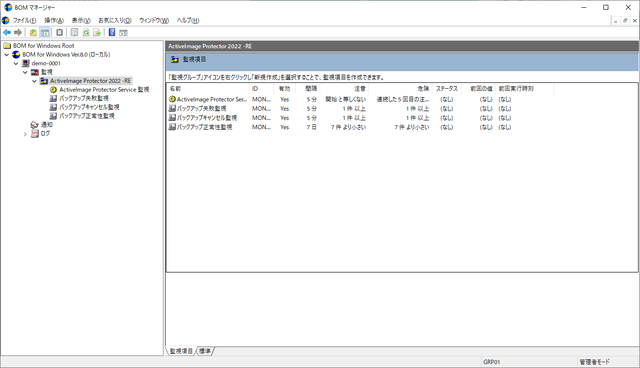Collapse the demo-0001 tree node
This screenshot has width=640, height=368.
point(16,64)
